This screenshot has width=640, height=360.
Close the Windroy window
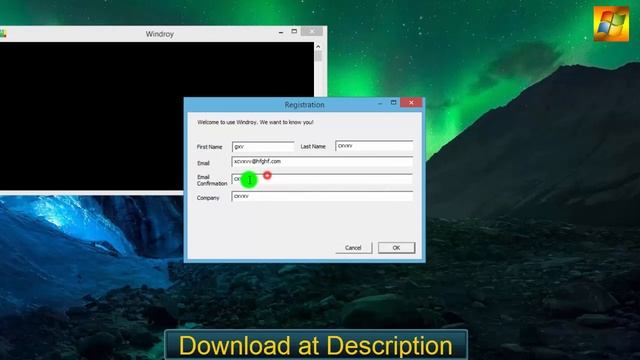(312, 31)
